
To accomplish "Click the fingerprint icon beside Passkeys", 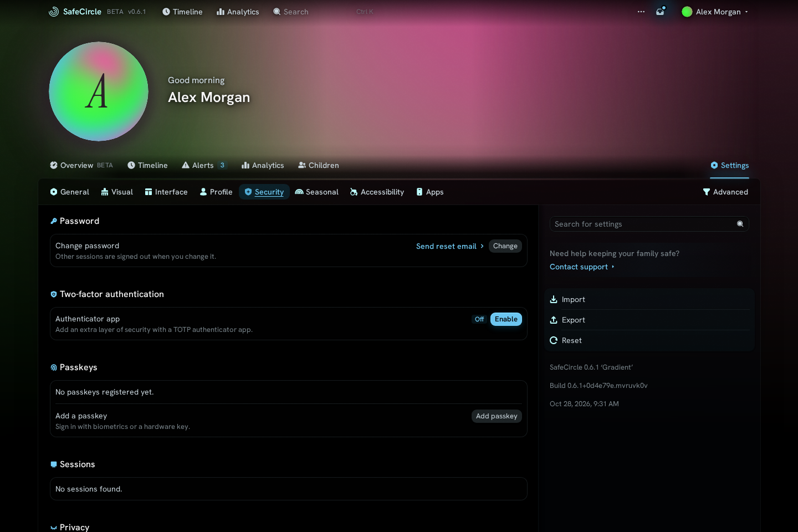I will (54, 367).
